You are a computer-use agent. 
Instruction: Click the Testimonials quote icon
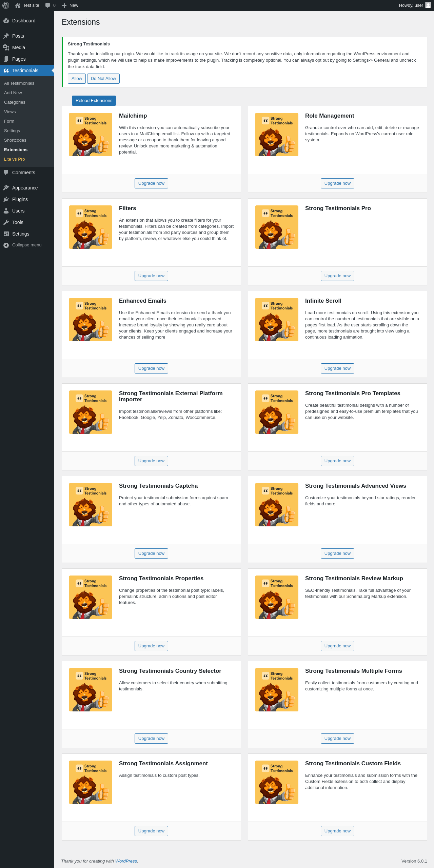click(x=6, y=70)
